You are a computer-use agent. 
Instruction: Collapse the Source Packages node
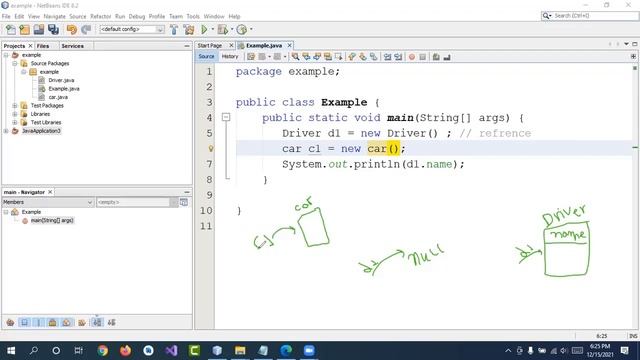click(15, 64)
